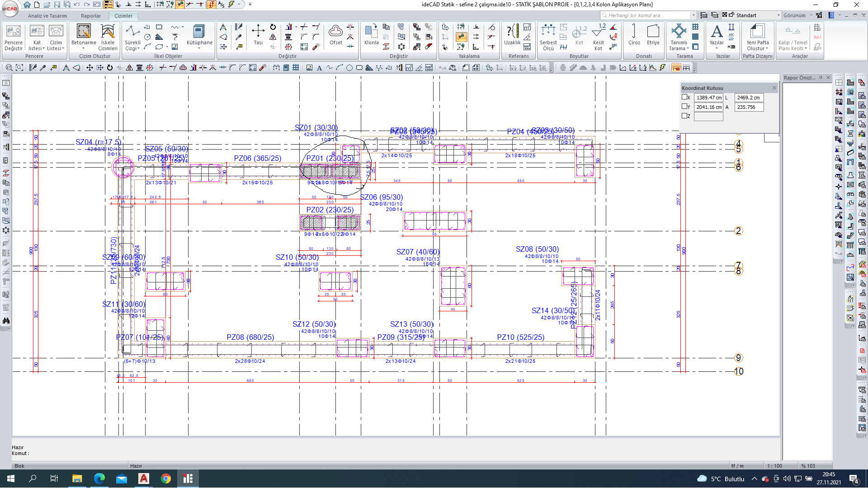Click the % 103 zoom value in status bar
Screen dimensions: 868x488
808,466
